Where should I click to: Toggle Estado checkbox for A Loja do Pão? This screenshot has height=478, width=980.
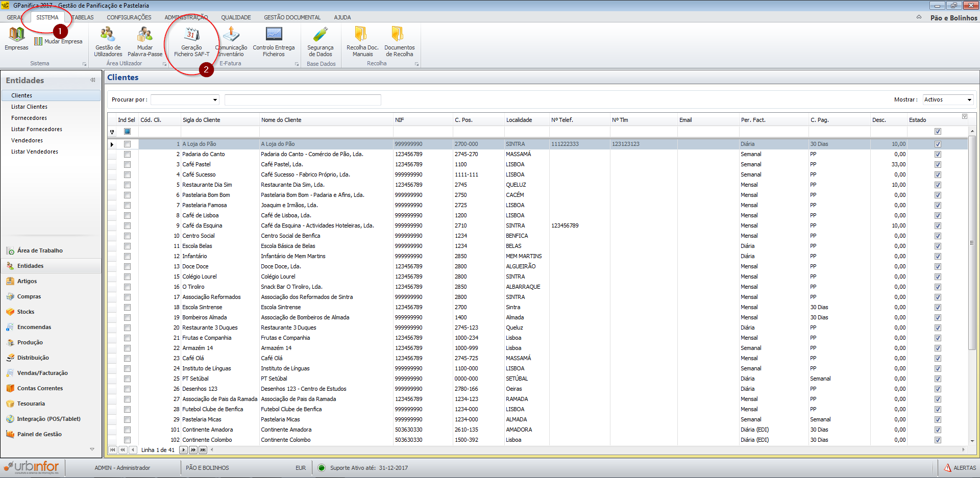(x=938, y=144)
